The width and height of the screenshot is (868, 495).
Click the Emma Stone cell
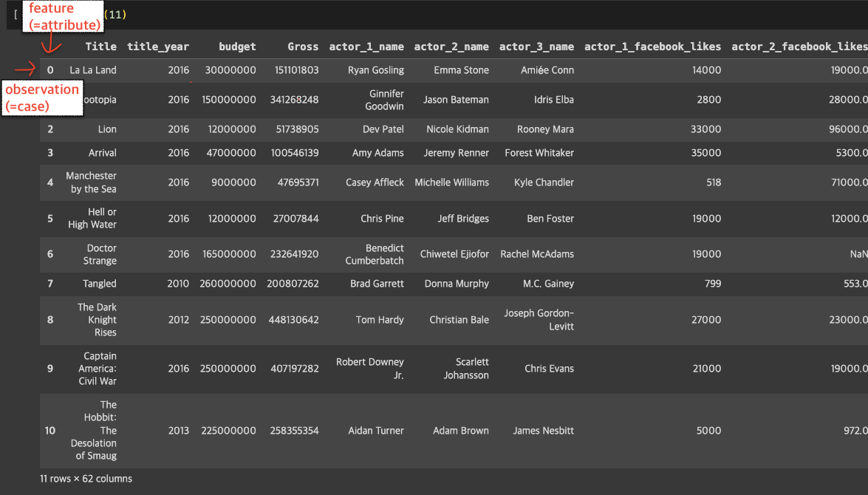point(461,70)
